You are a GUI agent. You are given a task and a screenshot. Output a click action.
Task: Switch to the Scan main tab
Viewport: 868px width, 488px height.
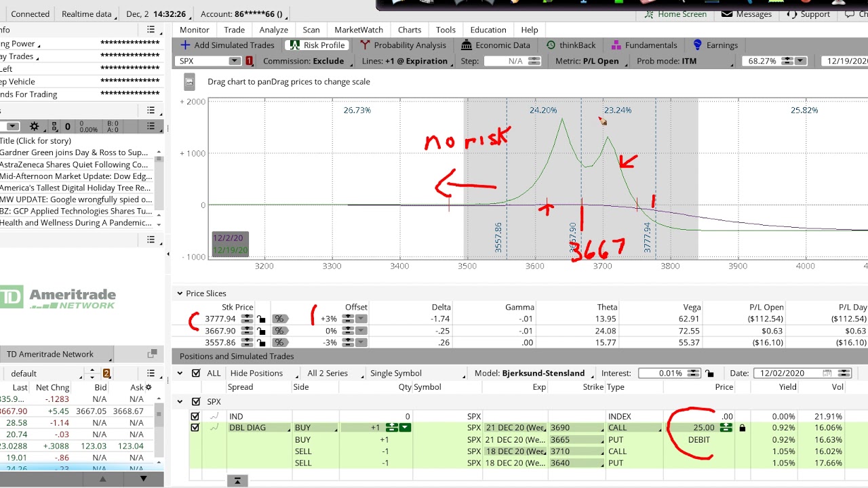tap(311, 30)
